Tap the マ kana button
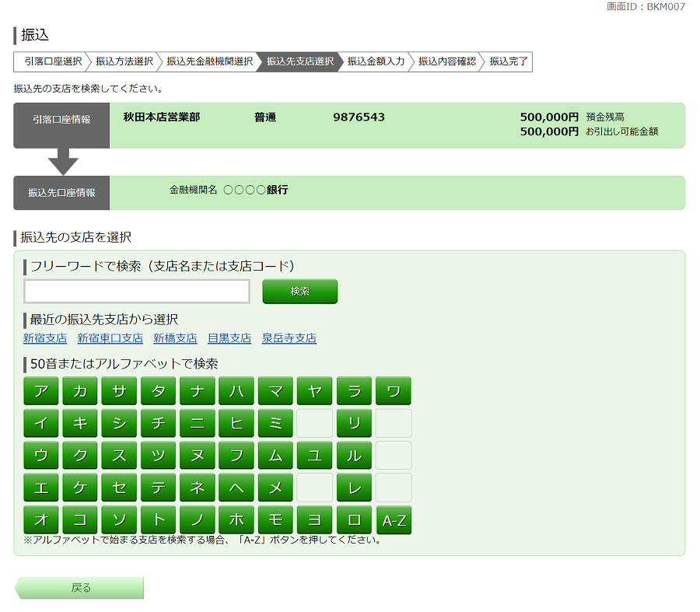Screen dimensions: 700x612 coord(275,391)
